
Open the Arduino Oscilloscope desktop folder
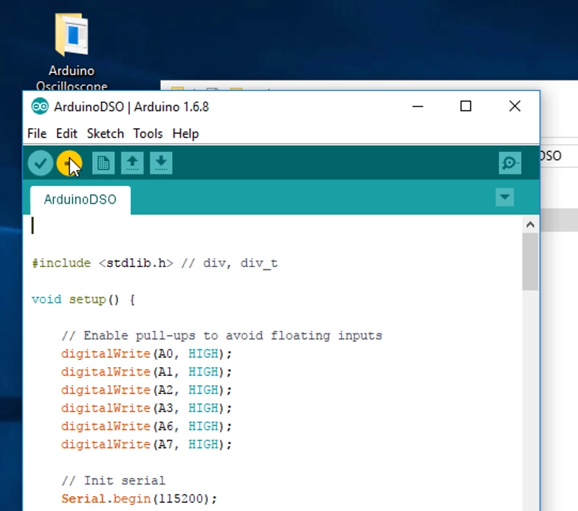(x=72, y=52)
